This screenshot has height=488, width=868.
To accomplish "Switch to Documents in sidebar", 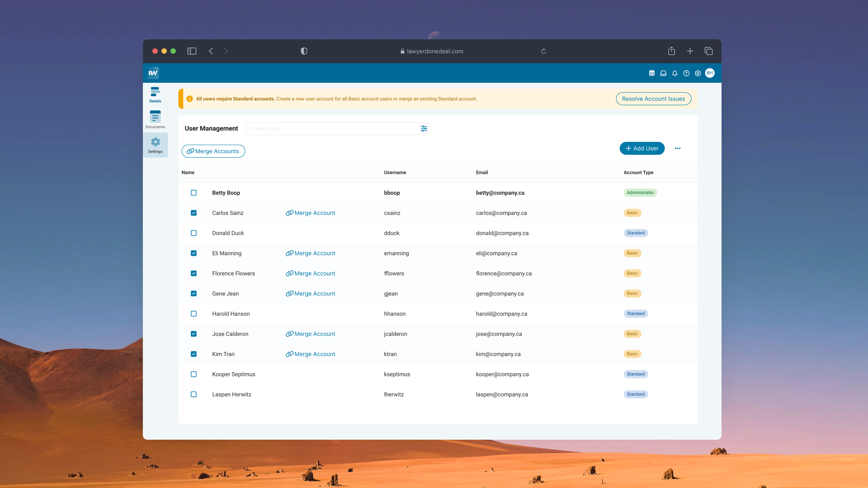I will [155, 119].
